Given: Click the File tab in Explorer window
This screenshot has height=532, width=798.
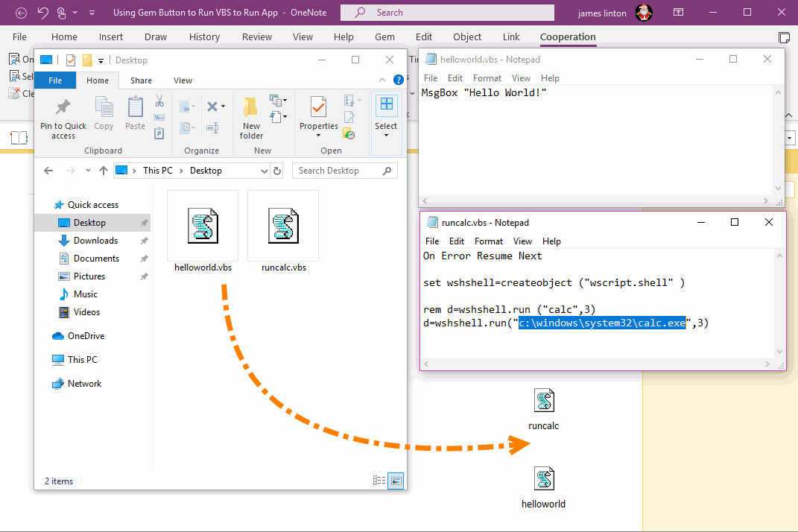Looking at the screenshot, I should tap(55, 80).
